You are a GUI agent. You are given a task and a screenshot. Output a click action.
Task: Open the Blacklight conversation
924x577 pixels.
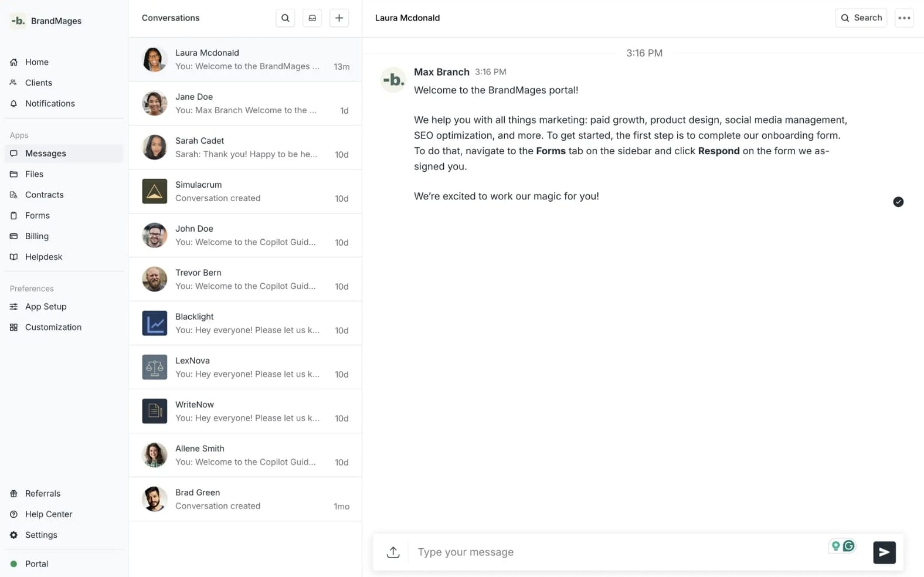(x=245, y=324)
